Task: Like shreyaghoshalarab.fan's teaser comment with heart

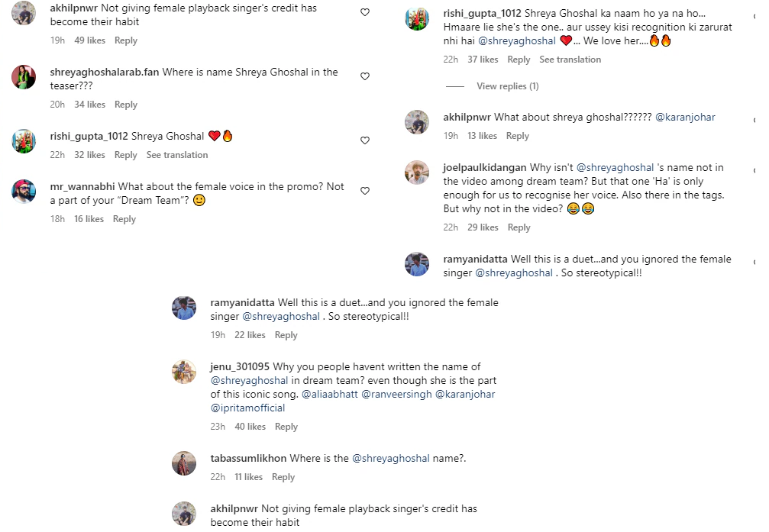Action: [x=365, y=76]
